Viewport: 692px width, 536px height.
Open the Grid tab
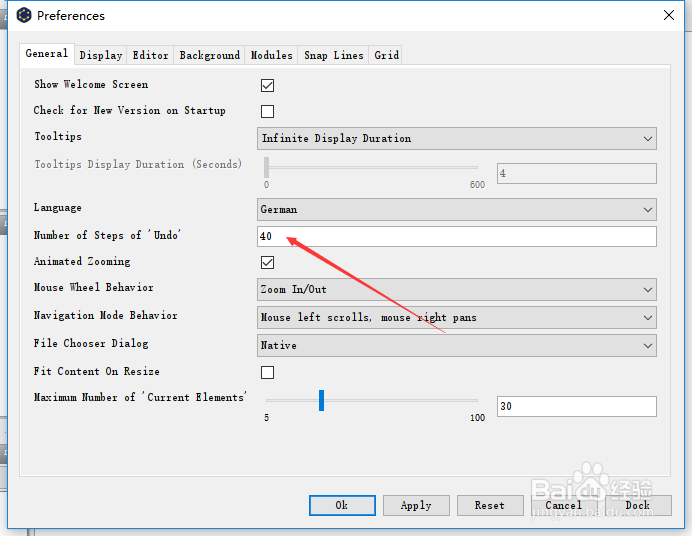point(386,56)
